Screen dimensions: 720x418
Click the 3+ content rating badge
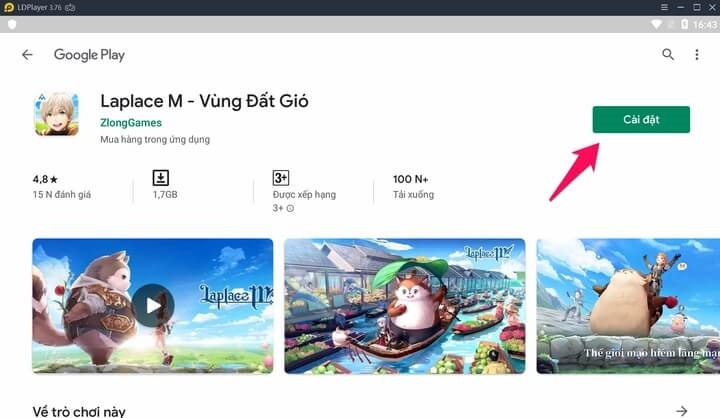(281, 178)
